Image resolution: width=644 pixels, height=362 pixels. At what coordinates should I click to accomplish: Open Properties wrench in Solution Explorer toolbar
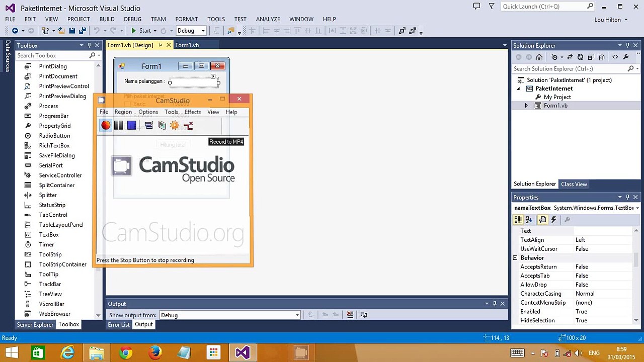pyautogui.click(x=626, y=57)
